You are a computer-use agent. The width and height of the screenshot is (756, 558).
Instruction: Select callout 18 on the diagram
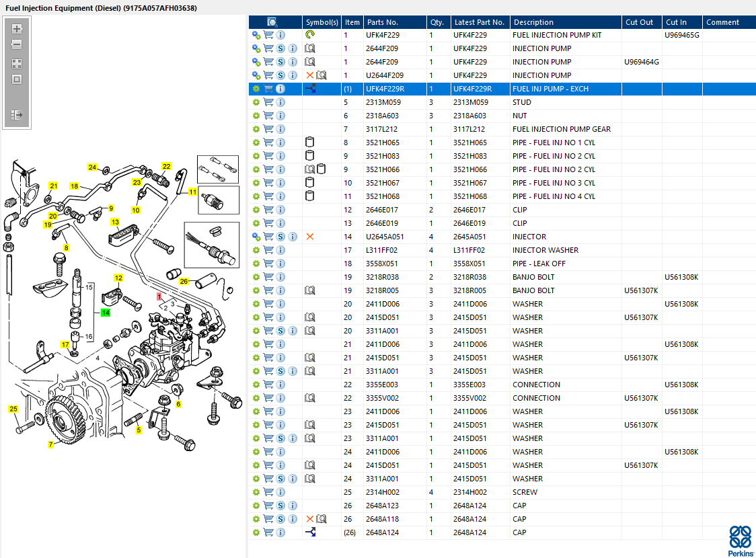click(74, 186)
